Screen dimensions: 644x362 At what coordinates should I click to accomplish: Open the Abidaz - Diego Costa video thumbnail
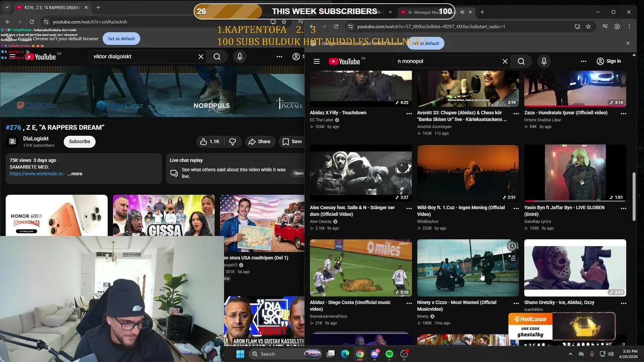[x=361, y=268]
